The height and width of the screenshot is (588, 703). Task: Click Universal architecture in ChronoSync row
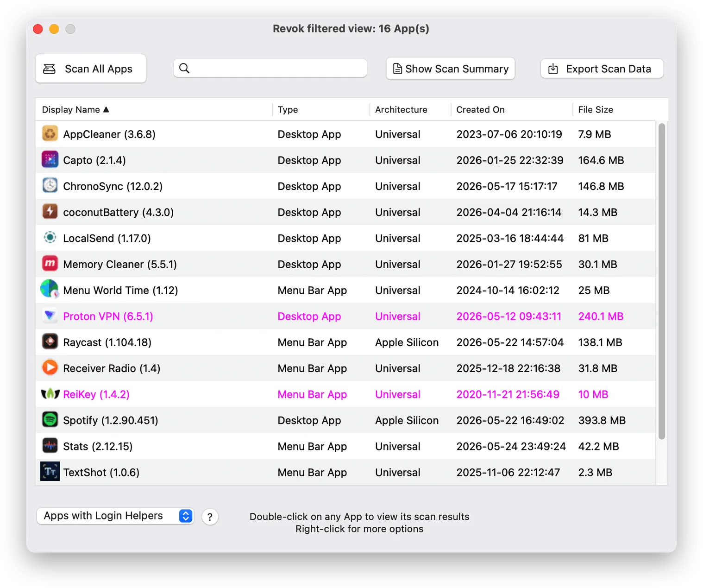(x=397, y=186)
